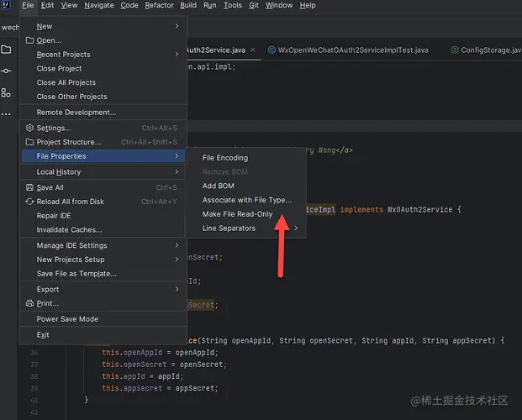Viewport: 522px width, 420px height.
Task: Choose Close Project from File menu
Action: coord(103,69)
